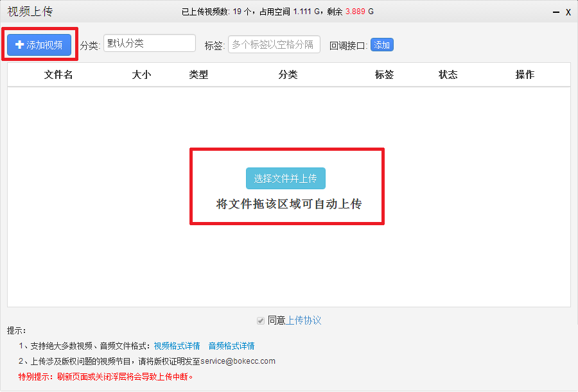The height and width of the screenshot is (392, 578).
Task: Focus the 标签 tags input field
Action: (x=274, y=45)
